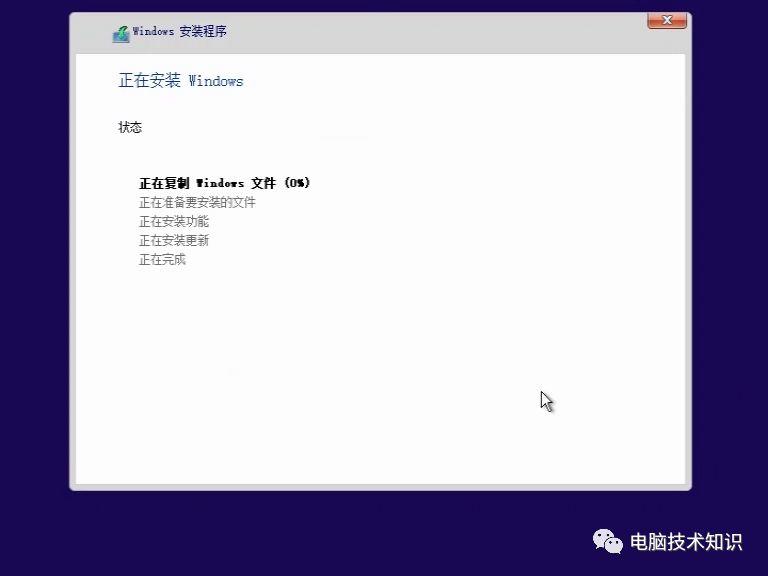Click the '状态' label
Image resolution: width=768 pixels, height=576 pixels.
click(130, 127)
